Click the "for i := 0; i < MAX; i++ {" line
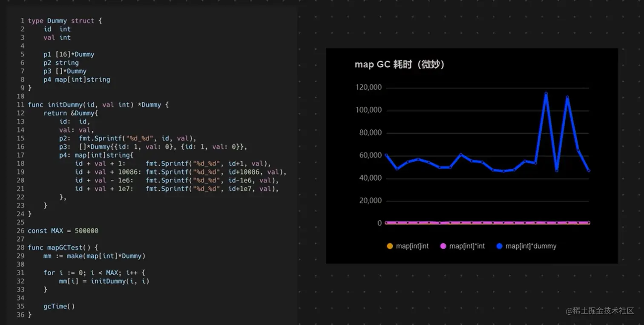 pos(95,273)
